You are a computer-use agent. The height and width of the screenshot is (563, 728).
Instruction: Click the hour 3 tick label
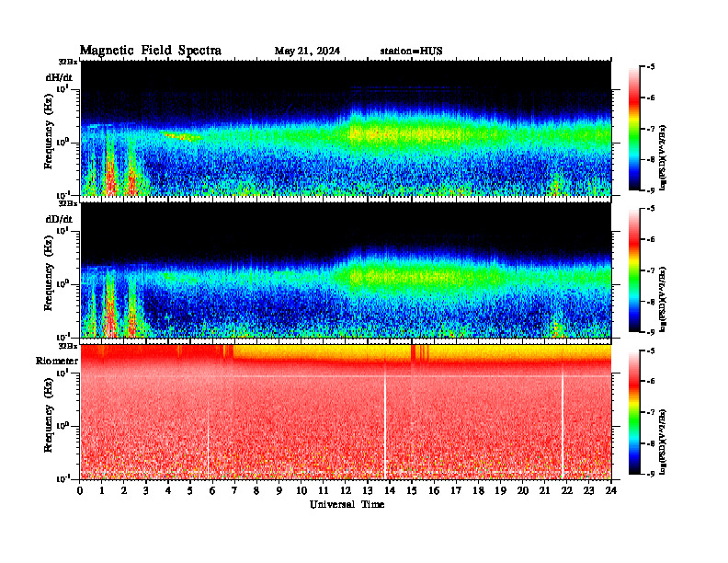coord(147,490)
